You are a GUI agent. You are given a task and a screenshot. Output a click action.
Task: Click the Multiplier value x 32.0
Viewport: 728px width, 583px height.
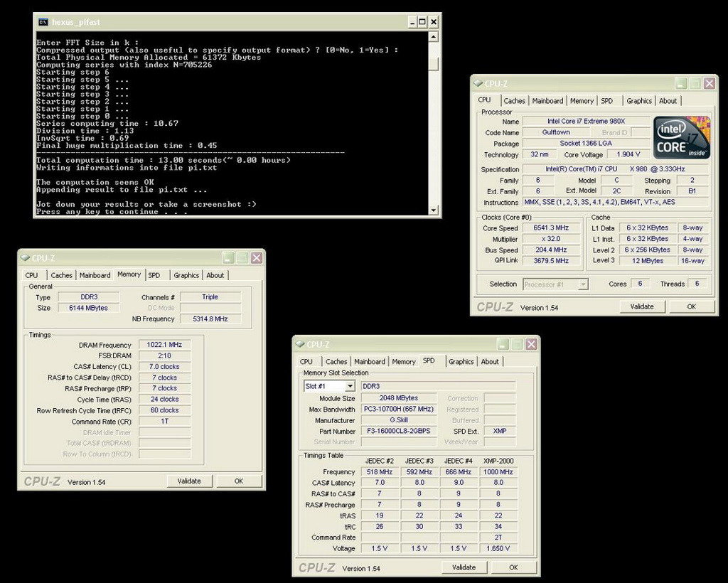551,239
